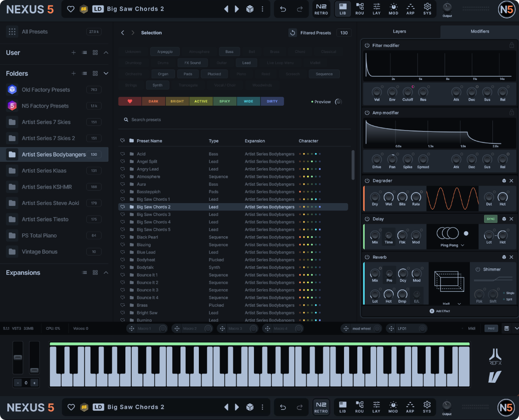Select the Black Pearl preset row
Screen dimensions: 519x420
(233, 237)
